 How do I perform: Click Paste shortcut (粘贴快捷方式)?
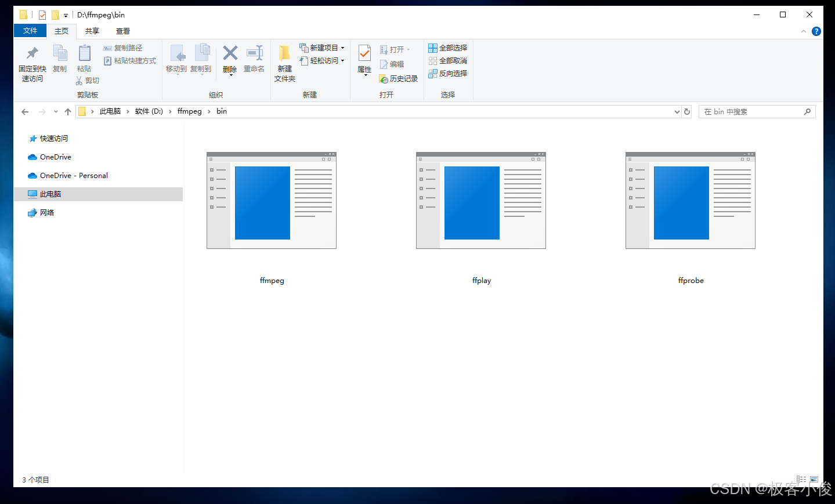click(129, 61)
